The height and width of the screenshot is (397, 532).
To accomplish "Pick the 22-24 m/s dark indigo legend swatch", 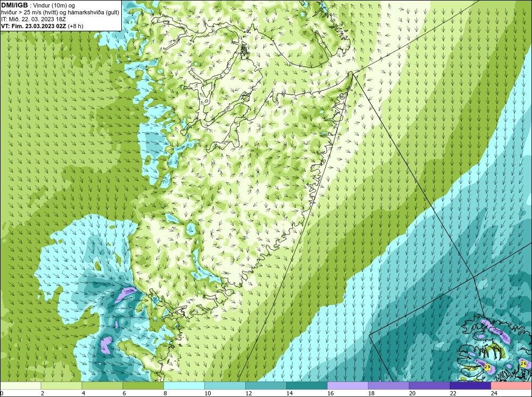I will click(x=470, y=386).
